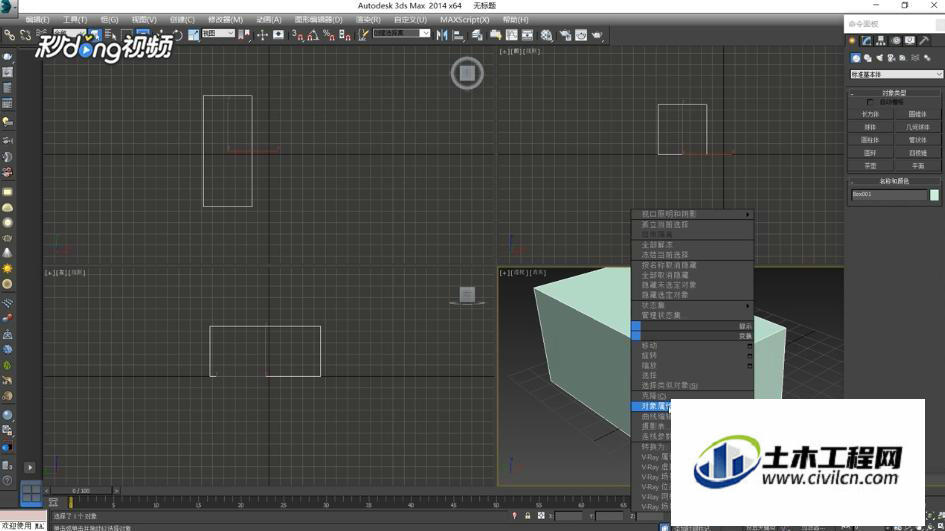Enable the 自动栅格 checkbox

pyautogui.click(x=870, y=102)
